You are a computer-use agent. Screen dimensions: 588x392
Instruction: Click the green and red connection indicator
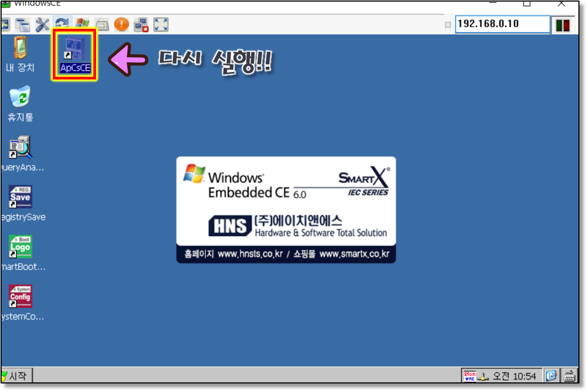[562, 25]
